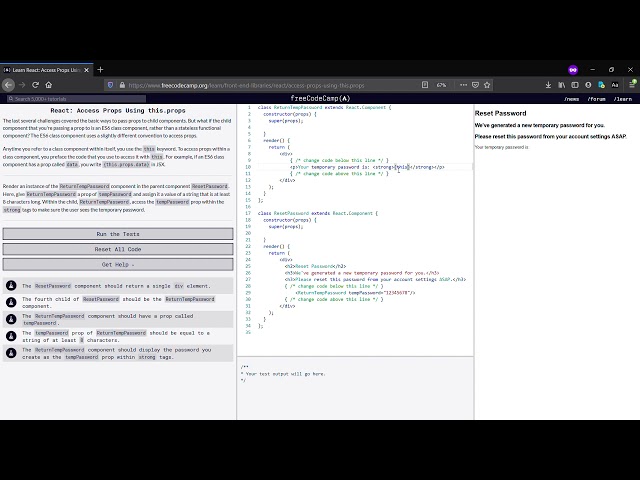Viewport: 640px width, 480px height.
Task: Go forward with the browser forward arrow
Action: pos(22,85)
